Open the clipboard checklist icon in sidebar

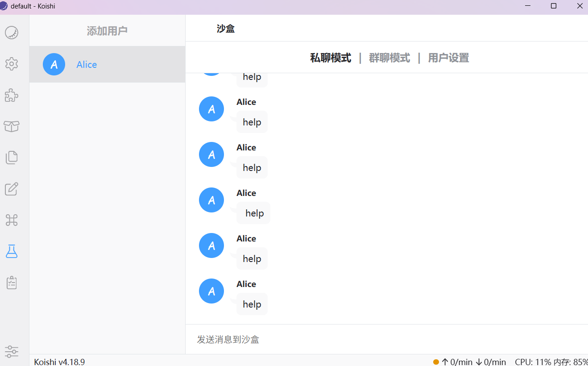[12, 283]
